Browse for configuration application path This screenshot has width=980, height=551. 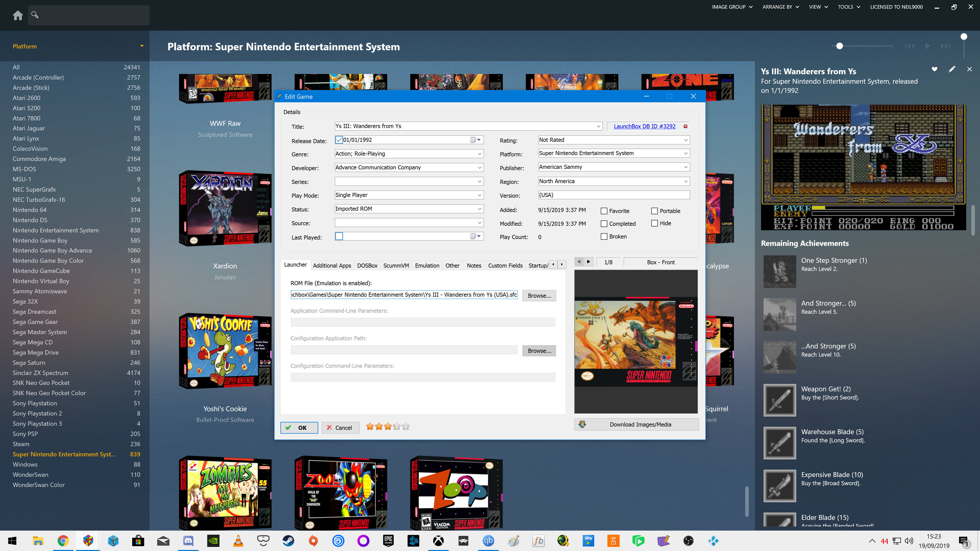pos(539,350)
